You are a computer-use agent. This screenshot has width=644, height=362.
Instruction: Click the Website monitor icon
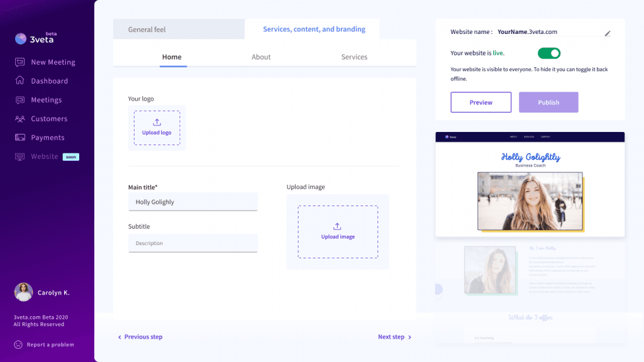[x=19, y=156]
